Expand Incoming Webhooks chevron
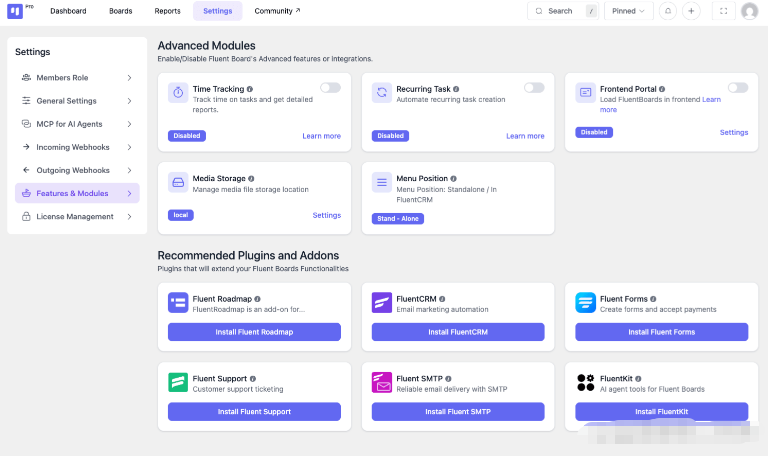The image size is (768, 456). click(x=129, y=147)
